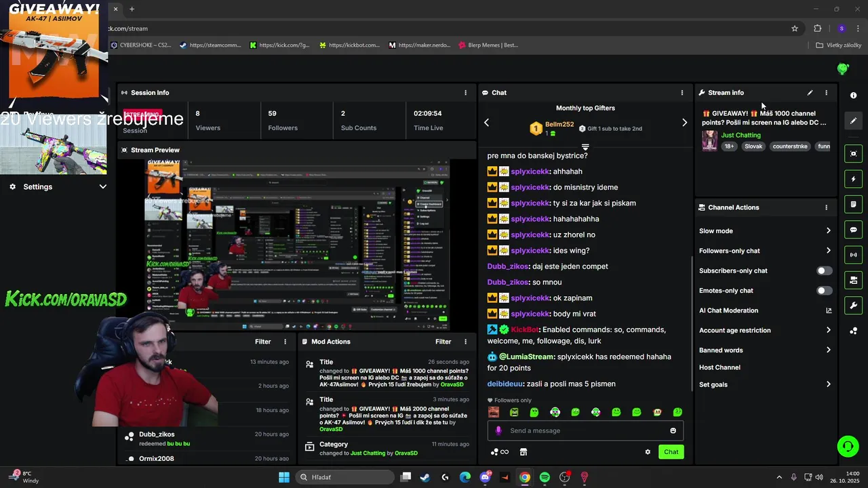
Task: Open maker.nerdo bookmark
Action: pos(420,45)
